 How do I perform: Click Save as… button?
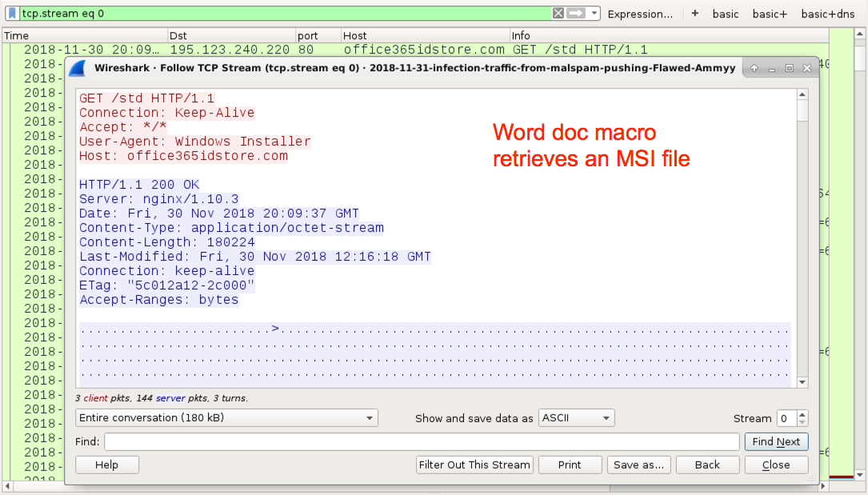[639, 465]
